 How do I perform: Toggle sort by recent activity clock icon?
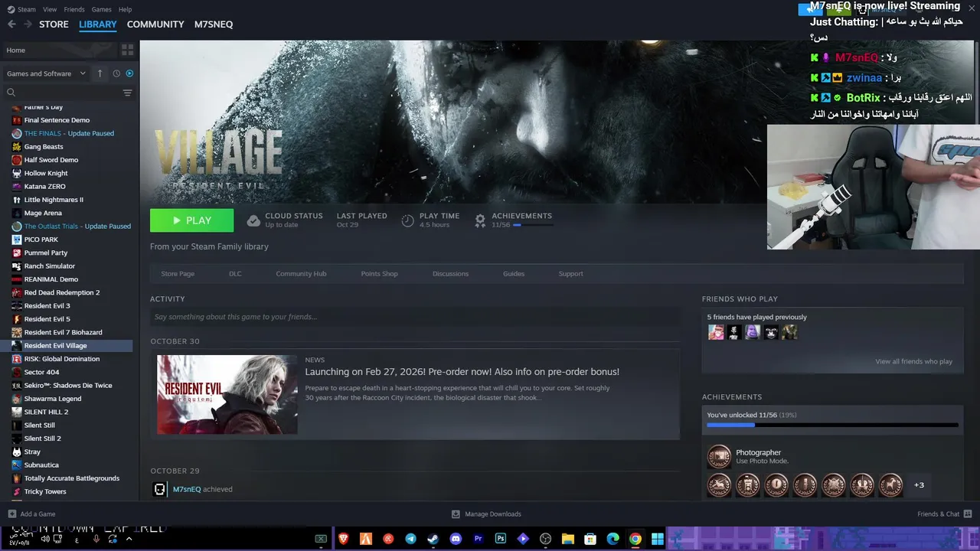click(116, 73)
